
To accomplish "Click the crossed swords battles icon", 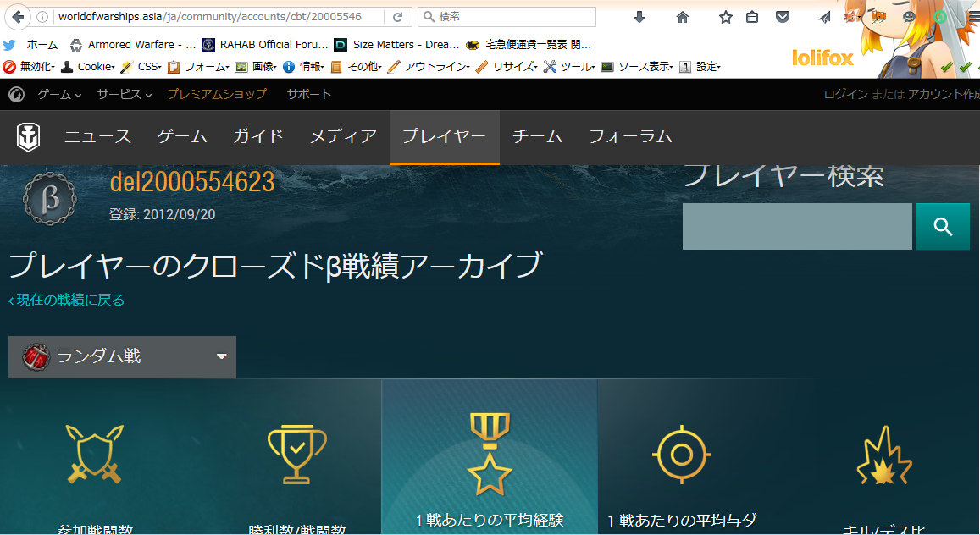I will (x=94, y=453).
